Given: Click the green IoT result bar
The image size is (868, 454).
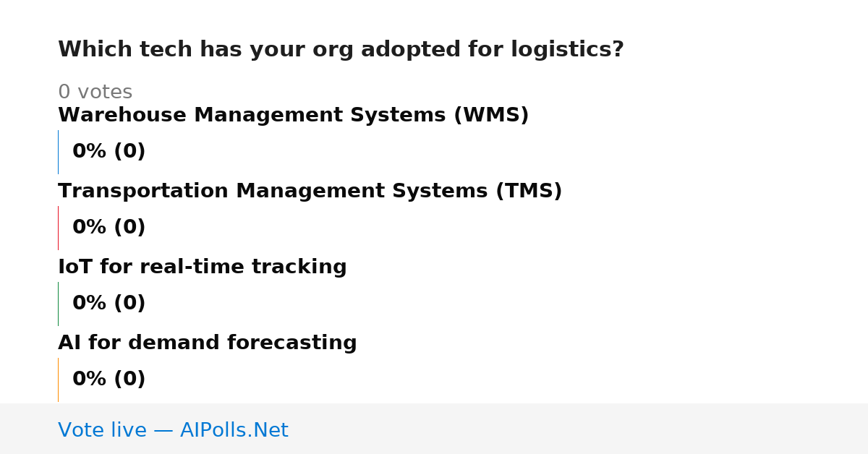Looking at the screenshot, I should click(58, 304).
